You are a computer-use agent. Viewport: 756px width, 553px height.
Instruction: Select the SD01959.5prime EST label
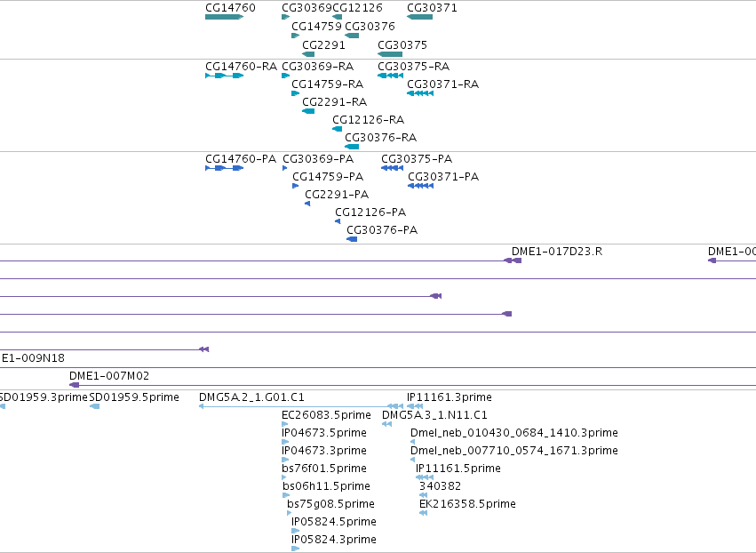pos(134,397)
